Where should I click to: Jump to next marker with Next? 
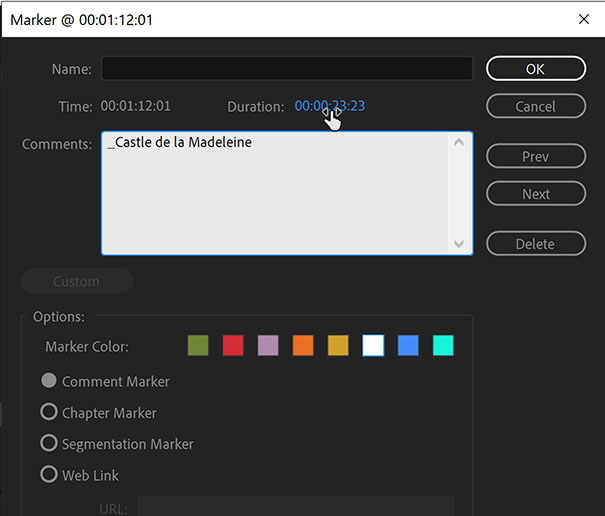click(535, 194)
